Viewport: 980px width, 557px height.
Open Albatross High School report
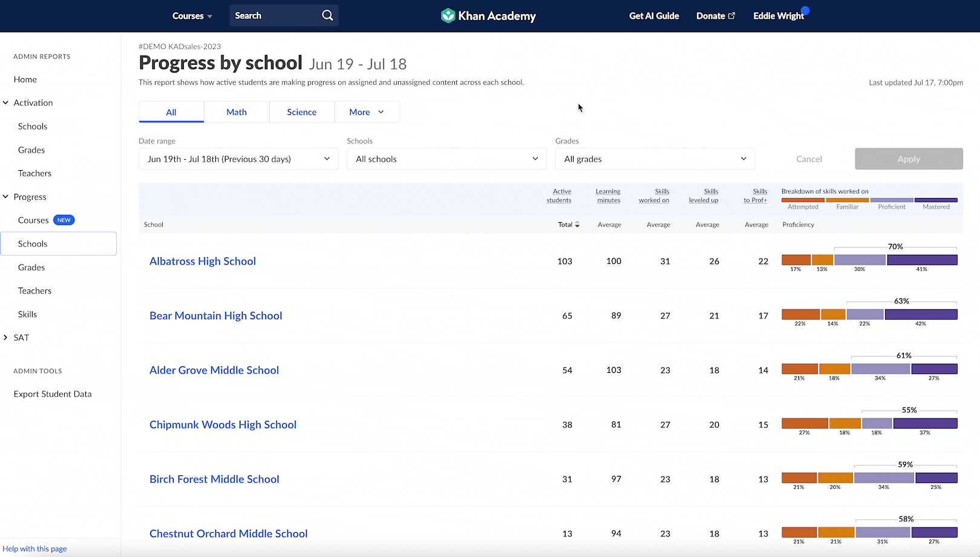tap(203, 262)
